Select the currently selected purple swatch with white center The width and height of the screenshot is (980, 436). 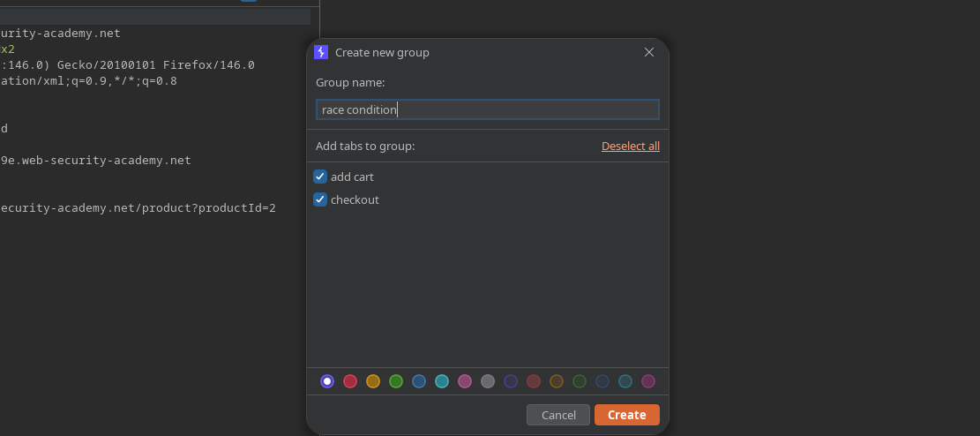[327, 381]
